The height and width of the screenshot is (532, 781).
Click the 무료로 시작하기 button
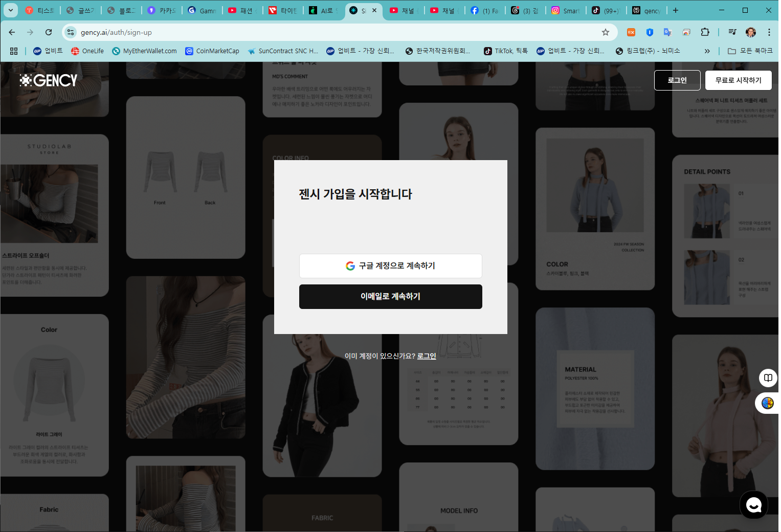tap(739, 80)
